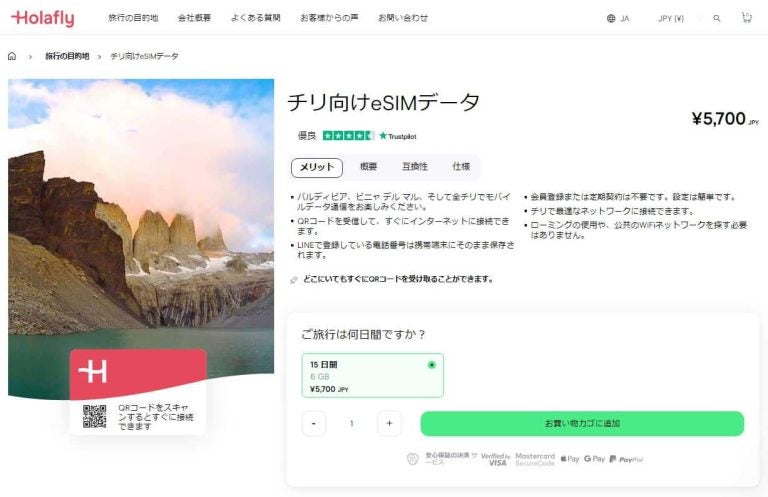Increase quantity with plus button
The image size is (768, 497).
pyautogui.click(x=389, y=424)
